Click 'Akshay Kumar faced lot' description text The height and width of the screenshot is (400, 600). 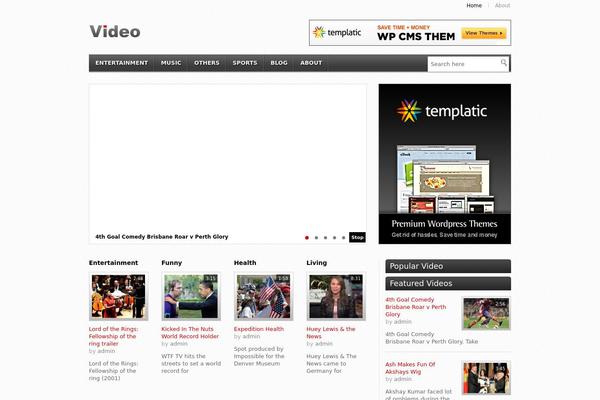click(x=419, y=392)
